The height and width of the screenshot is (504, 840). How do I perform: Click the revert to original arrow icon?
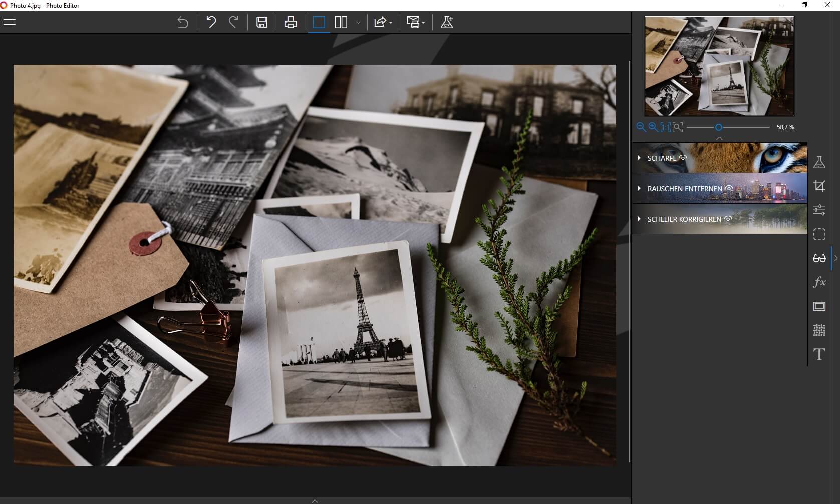click(x=183, y=22)
